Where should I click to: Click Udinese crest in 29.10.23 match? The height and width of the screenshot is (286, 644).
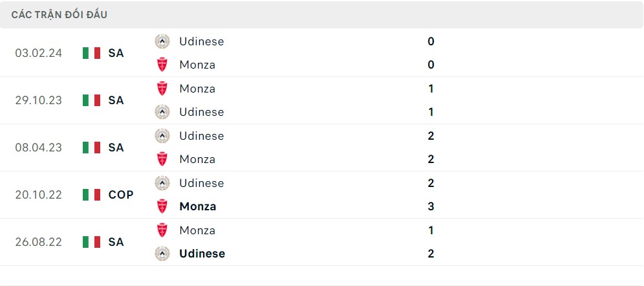[x=162, y=112]
